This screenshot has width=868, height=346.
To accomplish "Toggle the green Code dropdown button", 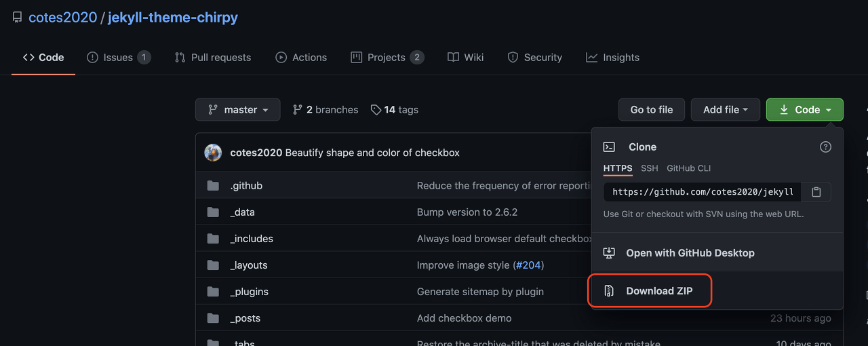I will [x=805, y=110].
